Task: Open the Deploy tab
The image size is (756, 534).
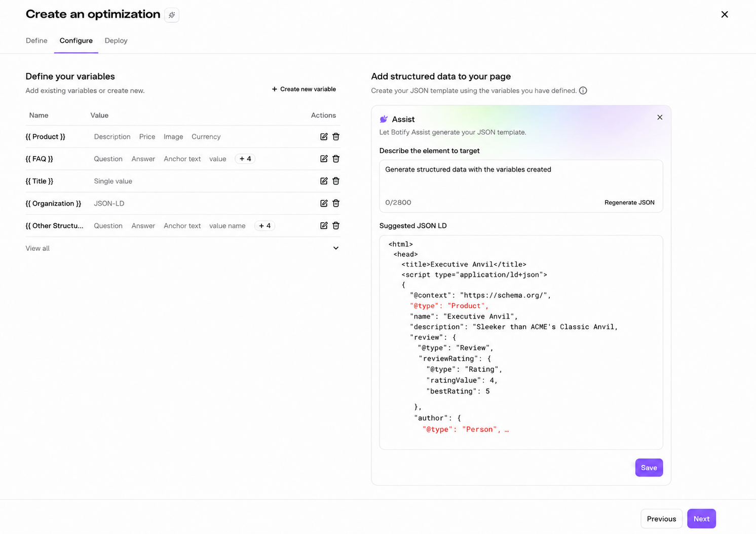Action: pyautogui.click(x=116, y=41)
